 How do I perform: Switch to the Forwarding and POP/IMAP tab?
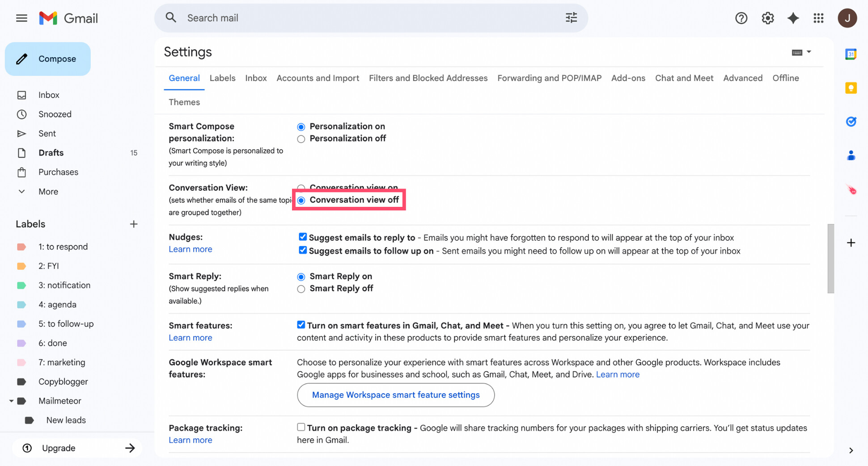click(x=549, y=78)
